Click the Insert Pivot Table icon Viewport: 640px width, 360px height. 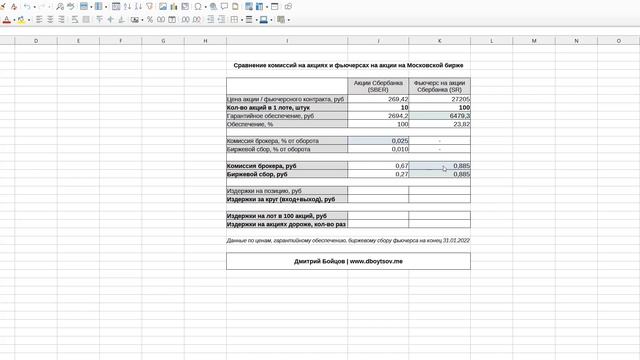(x=185, y=7)
